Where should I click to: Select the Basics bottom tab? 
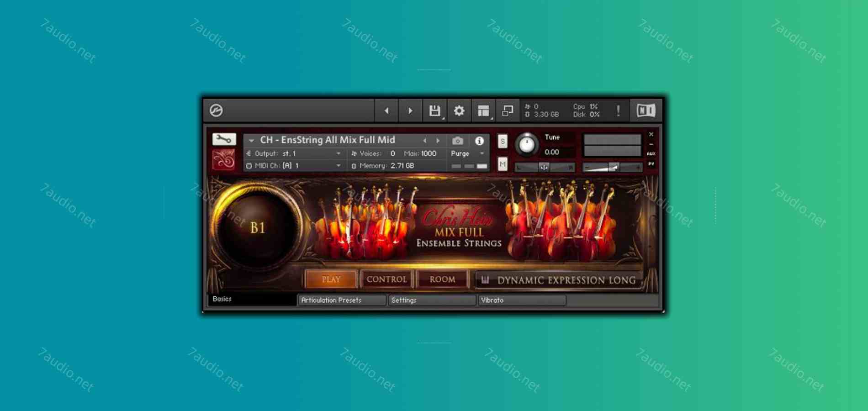pyautogui.click(x=252, y=299)
